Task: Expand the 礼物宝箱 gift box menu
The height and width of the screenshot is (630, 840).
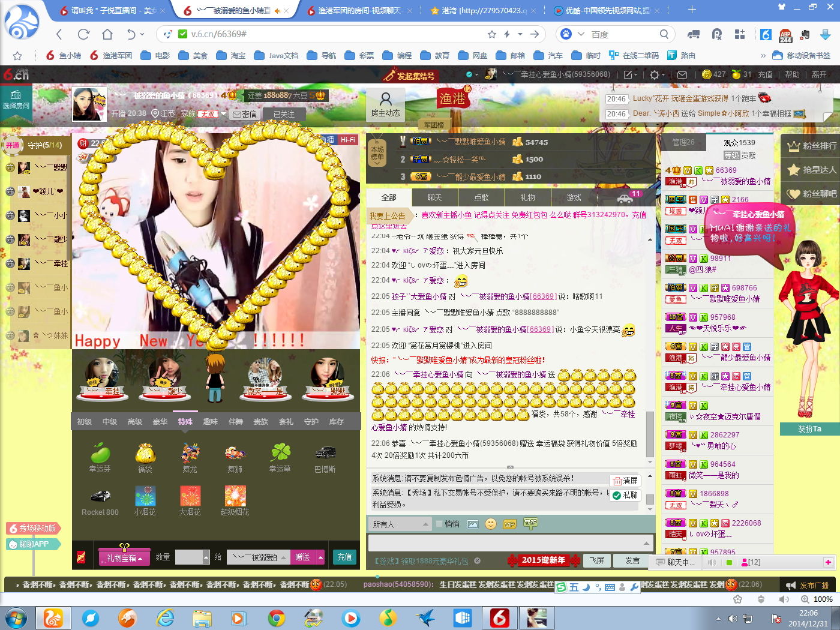Action: click(x=125, y=557)
